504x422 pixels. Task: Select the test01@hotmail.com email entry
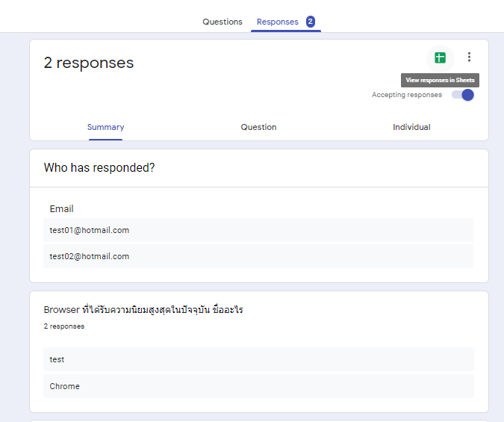click(x=90, y=230)
